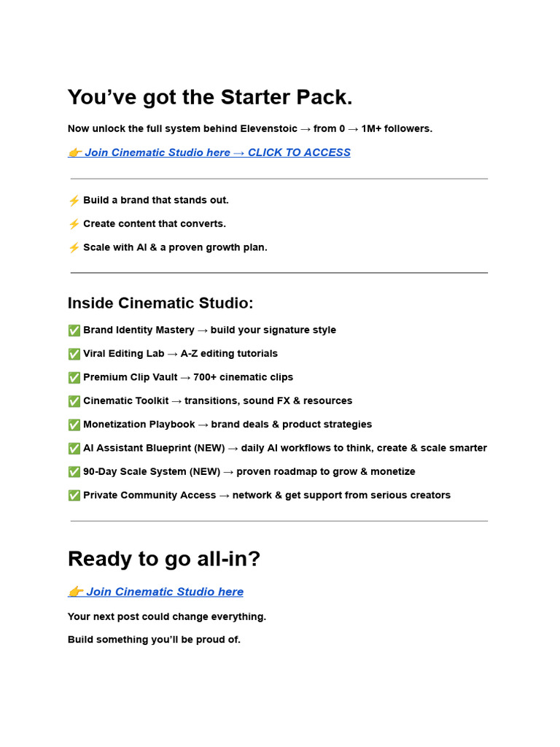Click the "Join Cinematic Studio here → CLICK TO ACCESS" link
This screenshot has height=747, width=560.
(217, 152)
